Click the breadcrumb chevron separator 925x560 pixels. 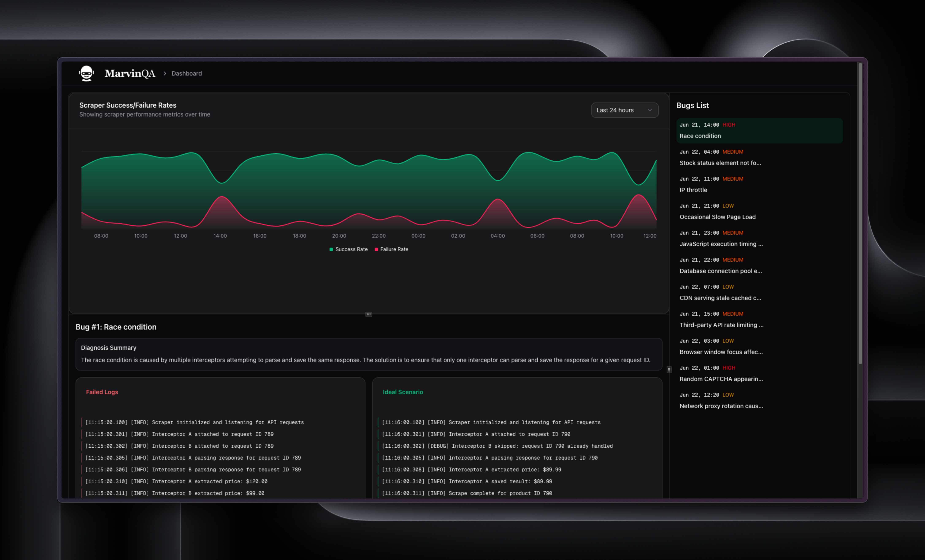pos(164,74)
